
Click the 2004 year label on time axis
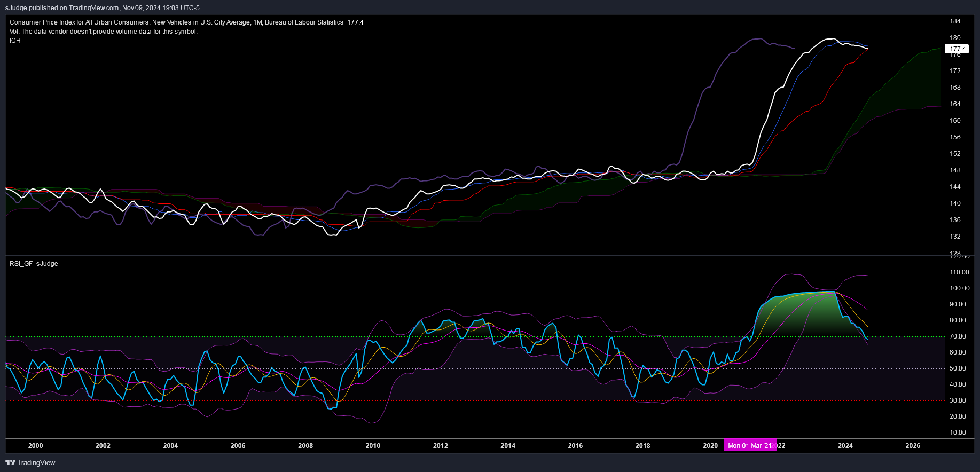(170, 446)
